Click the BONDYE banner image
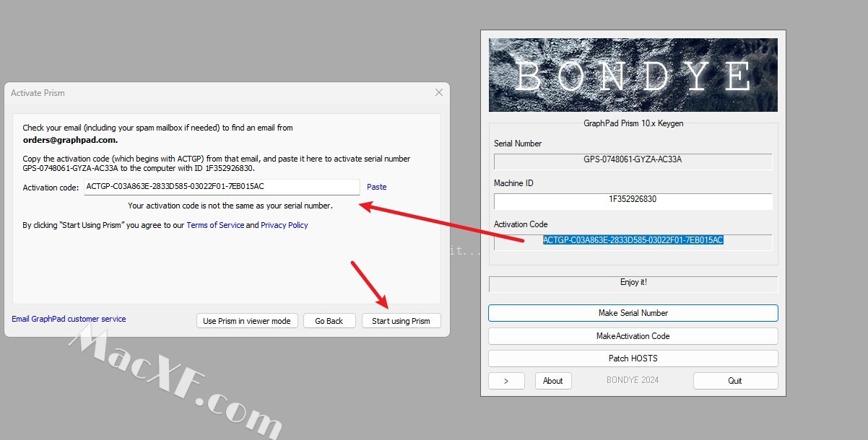 point(633,75)
